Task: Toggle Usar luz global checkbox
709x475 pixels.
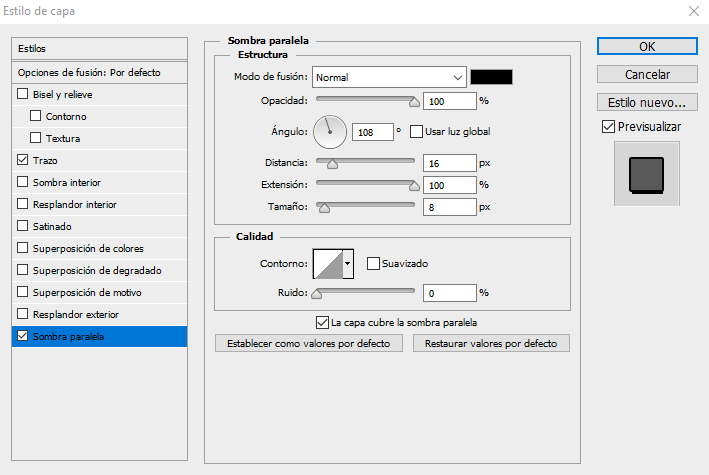Action: pyautogui.click(x=416, y=132)
